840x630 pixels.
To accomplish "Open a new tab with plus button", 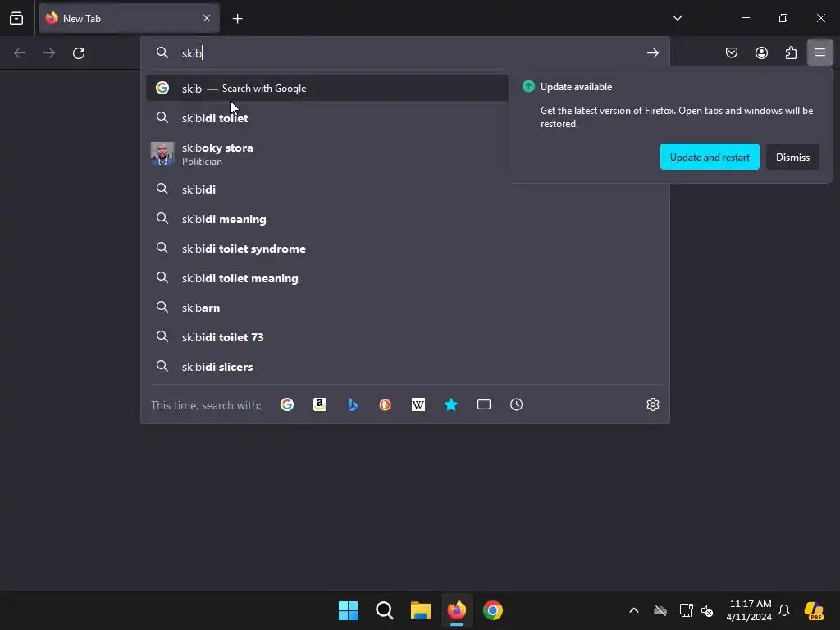I will 237,19.
